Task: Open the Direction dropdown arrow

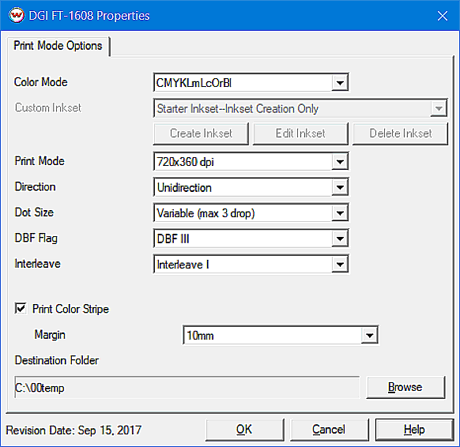Action: (x=340, y=187)
